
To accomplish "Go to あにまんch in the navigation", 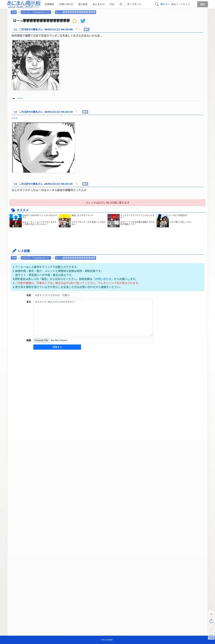I will point(99,4).
